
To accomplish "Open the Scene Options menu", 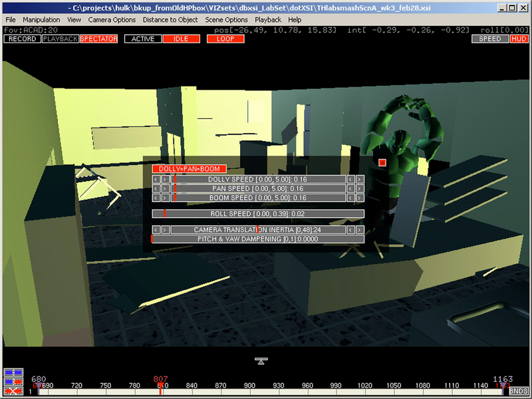I will [x=226, y=20].
